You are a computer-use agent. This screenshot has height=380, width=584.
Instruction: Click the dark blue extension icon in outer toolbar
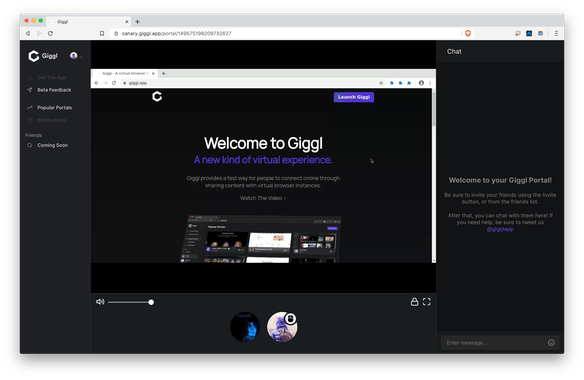529,33
